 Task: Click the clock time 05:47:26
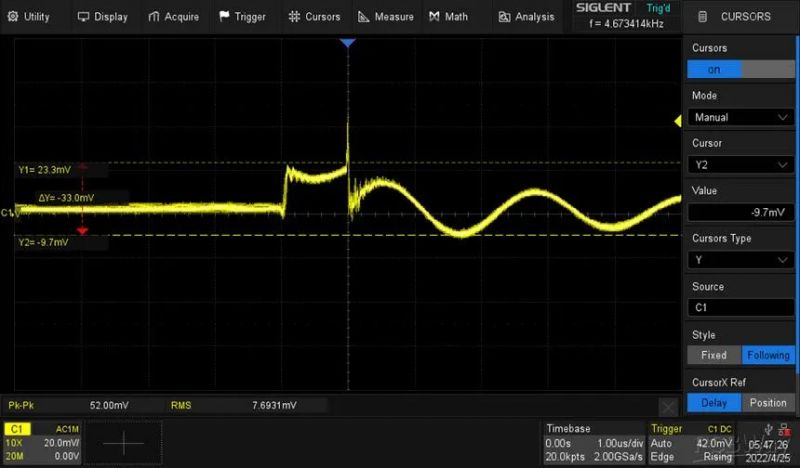[x=768, y=445]
